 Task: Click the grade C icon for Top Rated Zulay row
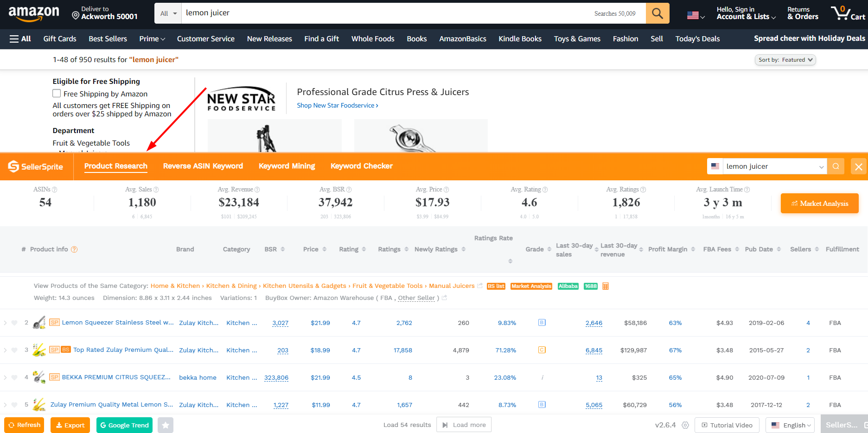coord(542,350)
